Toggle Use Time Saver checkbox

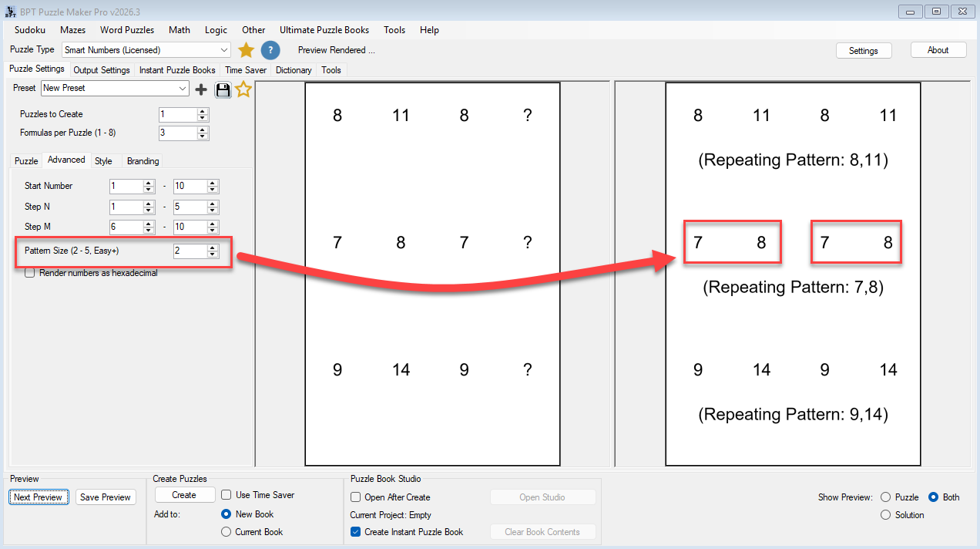click(x=227, y=495)
